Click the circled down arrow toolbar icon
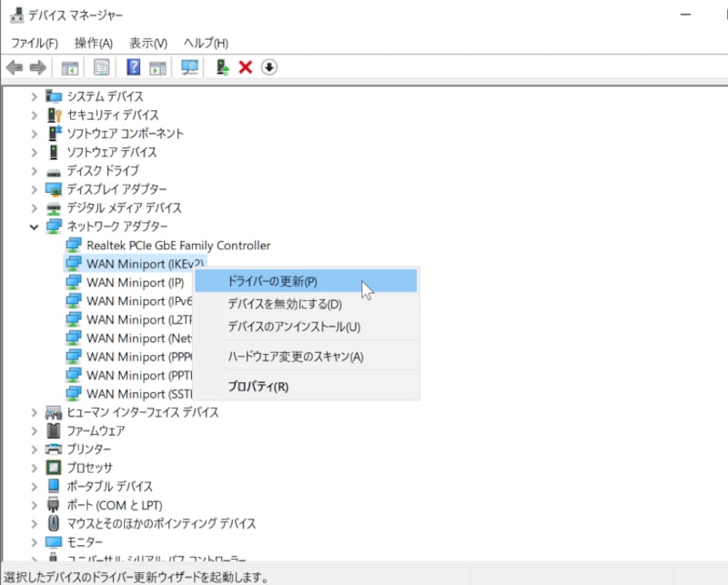The height and width of the screenshot is (585, 728). (268, 67)
